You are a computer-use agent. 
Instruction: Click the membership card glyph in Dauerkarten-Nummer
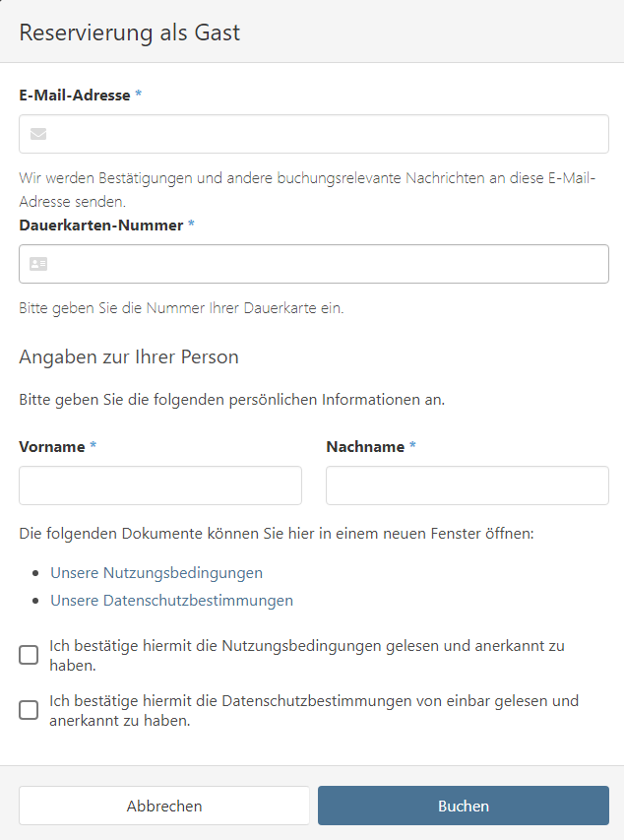click(x=37, y=263)
